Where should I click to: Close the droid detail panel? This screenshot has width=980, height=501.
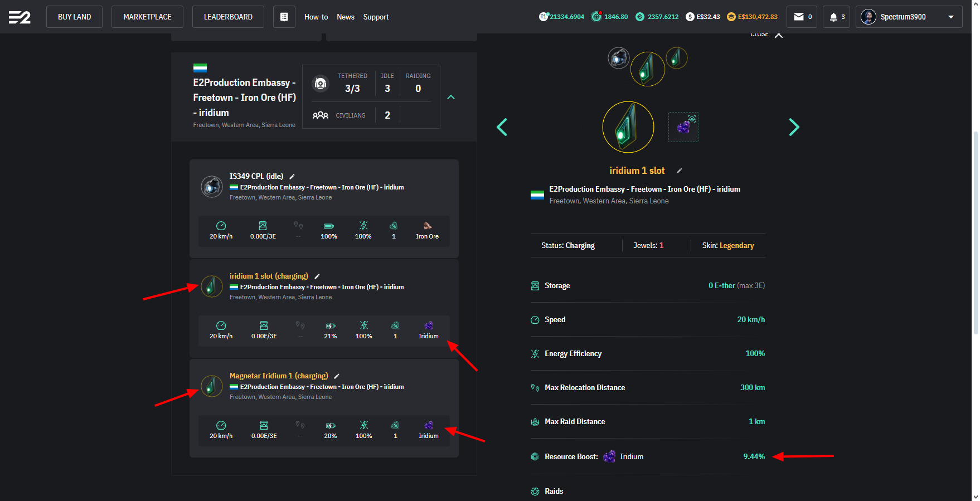click(778, 35)
